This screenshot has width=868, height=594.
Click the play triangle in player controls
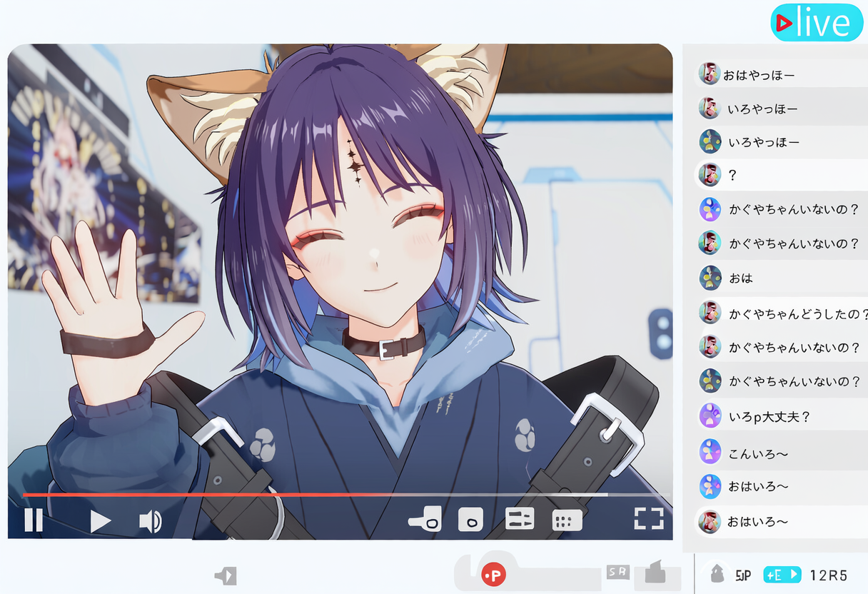[x=101, y=521]
